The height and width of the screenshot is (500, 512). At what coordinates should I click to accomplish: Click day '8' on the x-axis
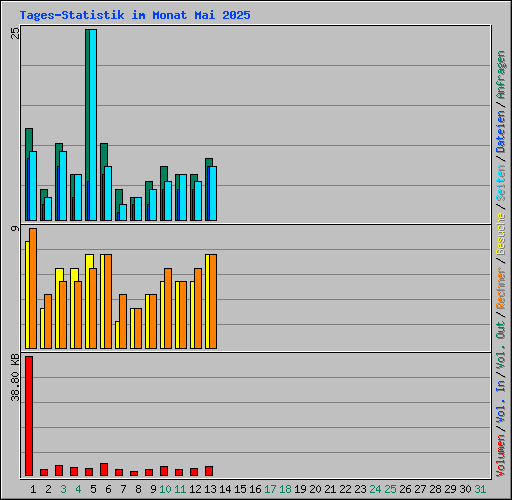pos(138,489)
